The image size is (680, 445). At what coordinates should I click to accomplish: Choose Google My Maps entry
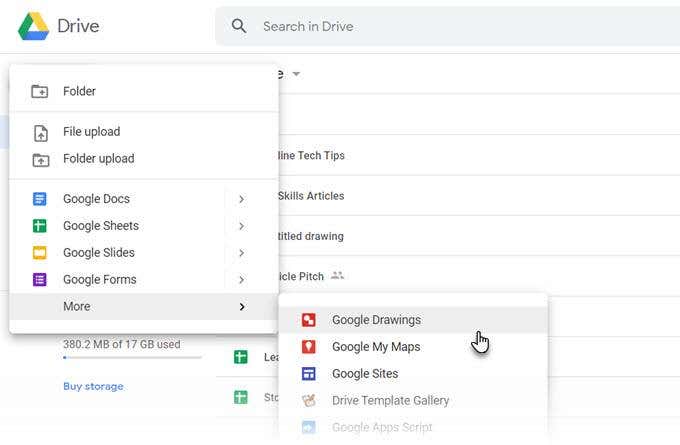(413, 347)
